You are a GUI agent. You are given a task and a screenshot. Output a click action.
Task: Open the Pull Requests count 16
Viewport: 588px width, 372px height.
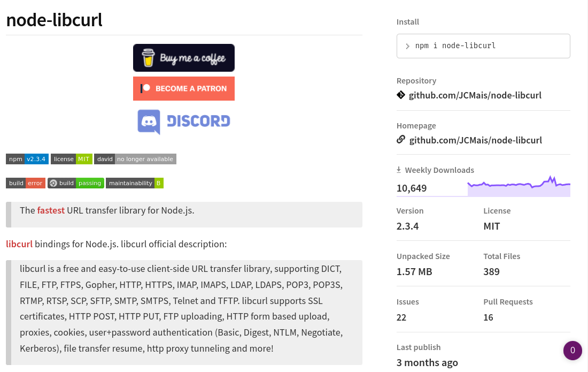point(488,317)
